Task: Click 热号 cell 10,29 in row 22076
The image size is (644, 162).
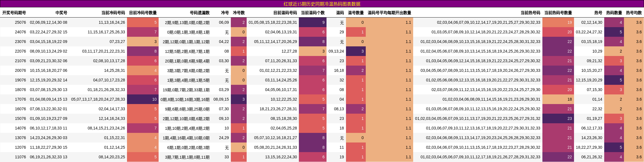Action: (x=597, y=51)
